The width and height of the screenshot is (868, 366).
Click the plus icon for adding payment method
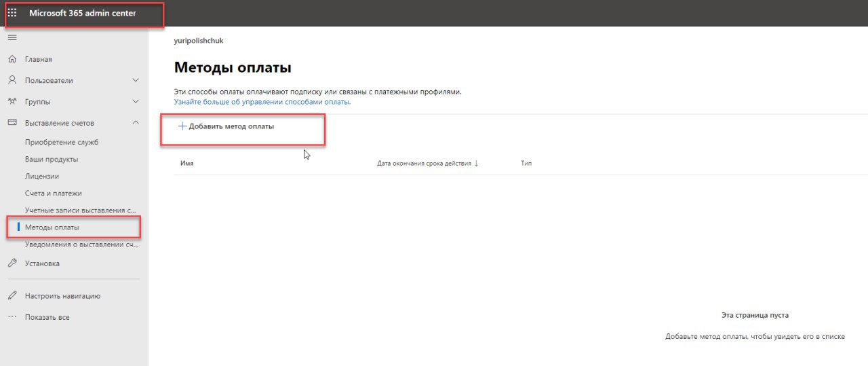tap(182, 126)
